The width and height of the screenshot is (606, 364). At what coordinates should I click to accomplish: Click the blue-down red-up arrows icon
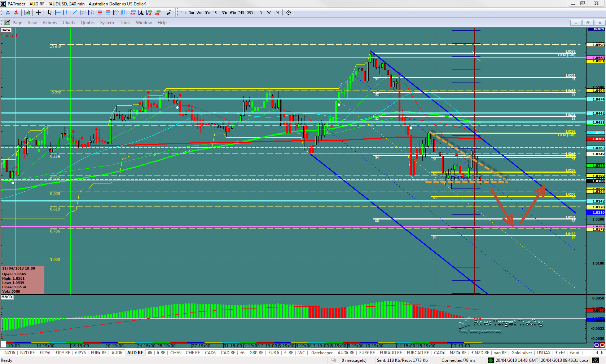(x=16, y=13)
